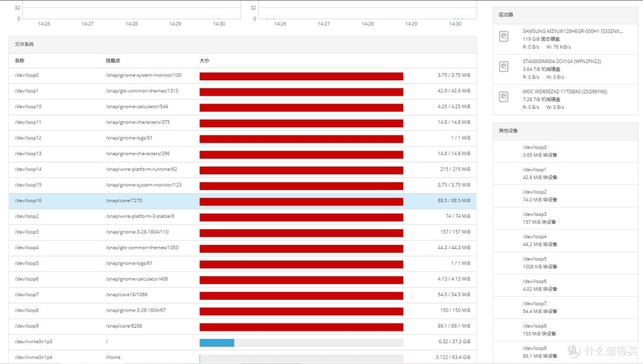Open /dev/loop2 in other devices list

(565, 196)
